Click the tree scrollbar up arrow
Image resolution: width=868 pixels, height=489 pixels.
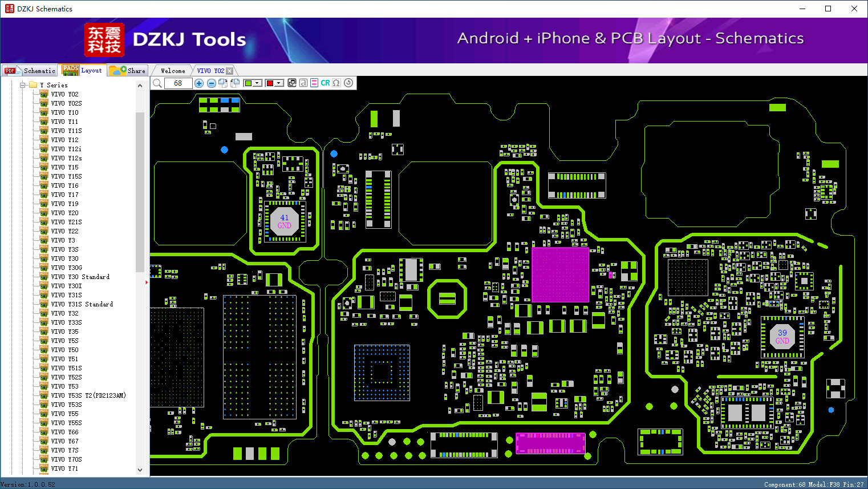140,86
